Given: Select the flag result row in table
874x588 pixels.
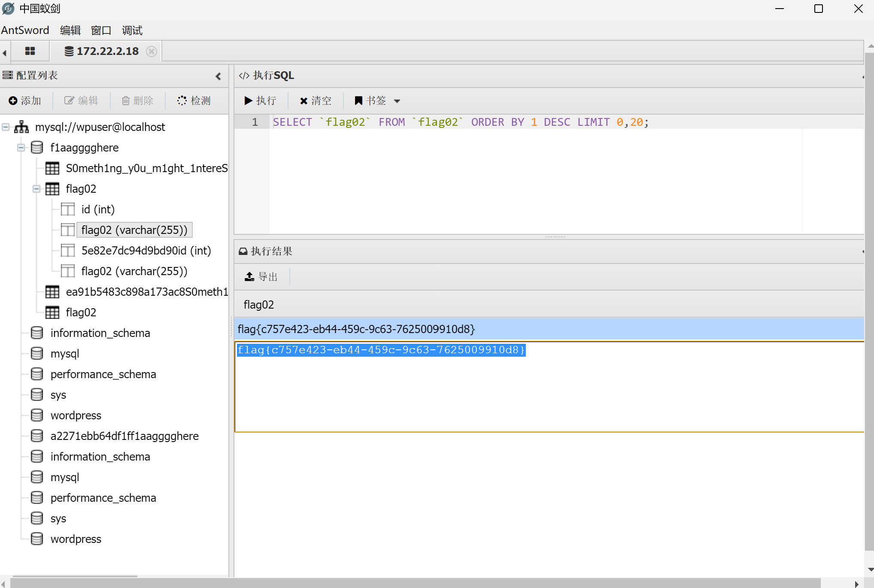Looking at the screenshot, I should coord(549,329).
